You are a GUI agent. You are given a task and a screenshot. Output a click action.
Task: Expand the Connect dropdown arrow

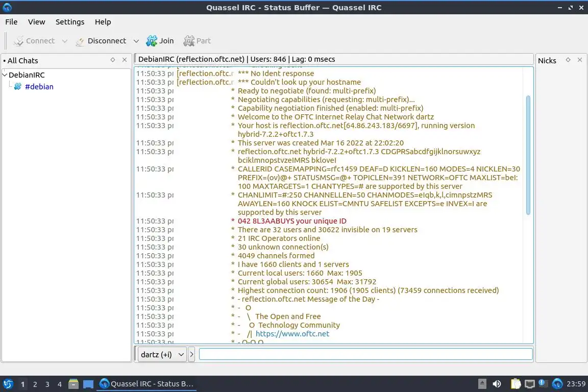pyautogui.click(x=64, y=41)
